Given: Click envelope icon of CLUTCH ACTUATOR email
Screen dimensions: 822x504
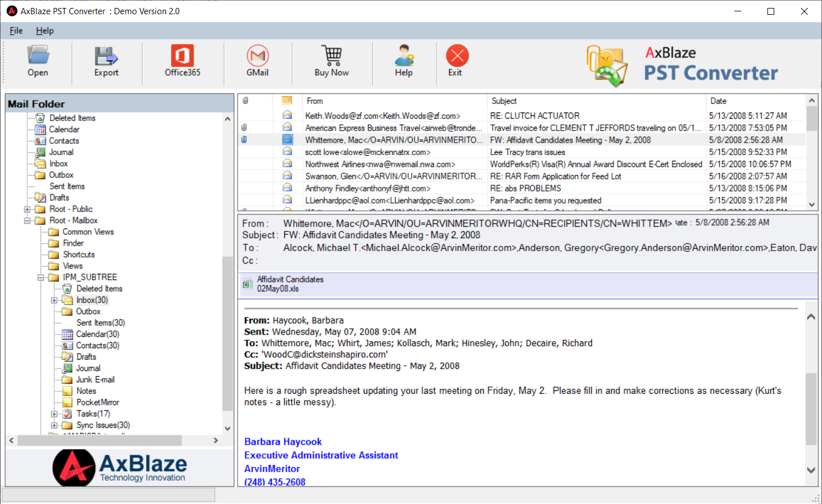Looking at the screenshot, I should click(x=288, y=115).
